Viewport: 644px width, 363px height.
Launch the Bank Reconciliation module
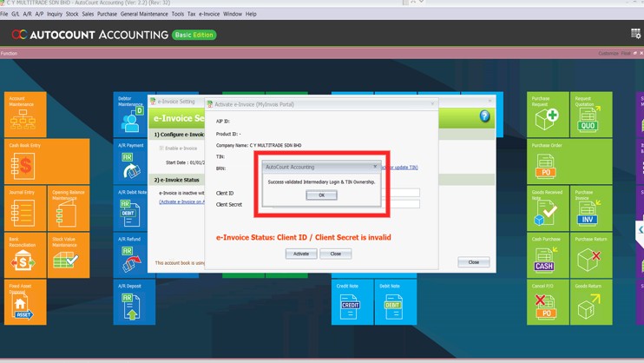pos(24,255)
